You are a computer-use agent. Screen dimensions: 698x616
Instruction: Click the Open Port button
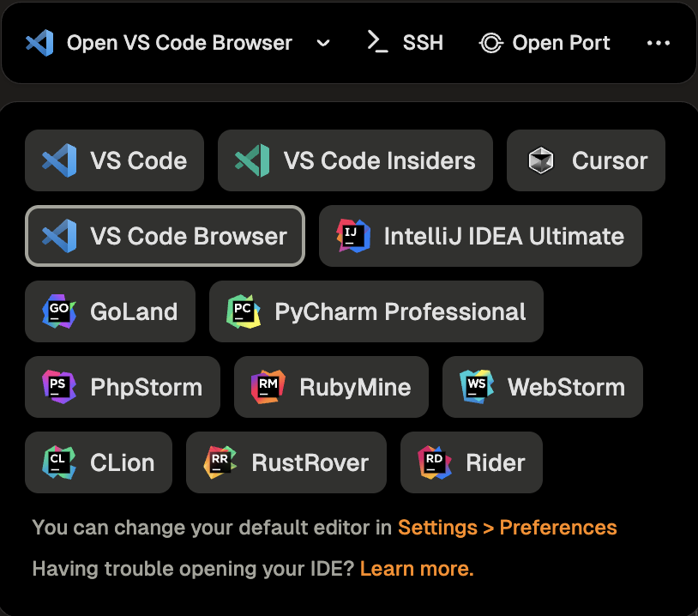coord(545,43)
